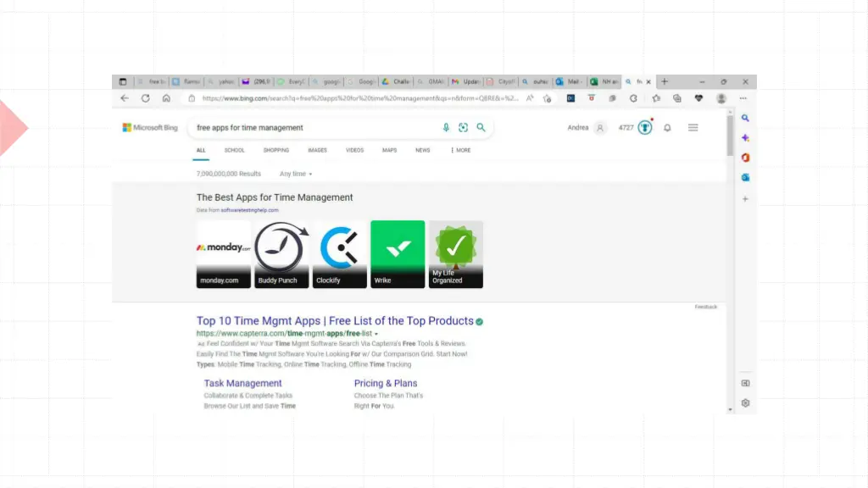This screenshot has width=868, height=488.
Task: Open the sidebar Outlook icon
Action: point(745,178)
